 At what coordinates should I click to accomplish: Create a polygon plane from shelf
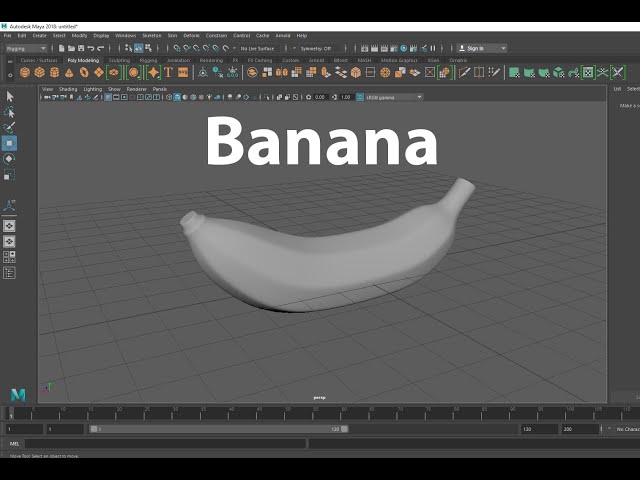tap(99, 73)
